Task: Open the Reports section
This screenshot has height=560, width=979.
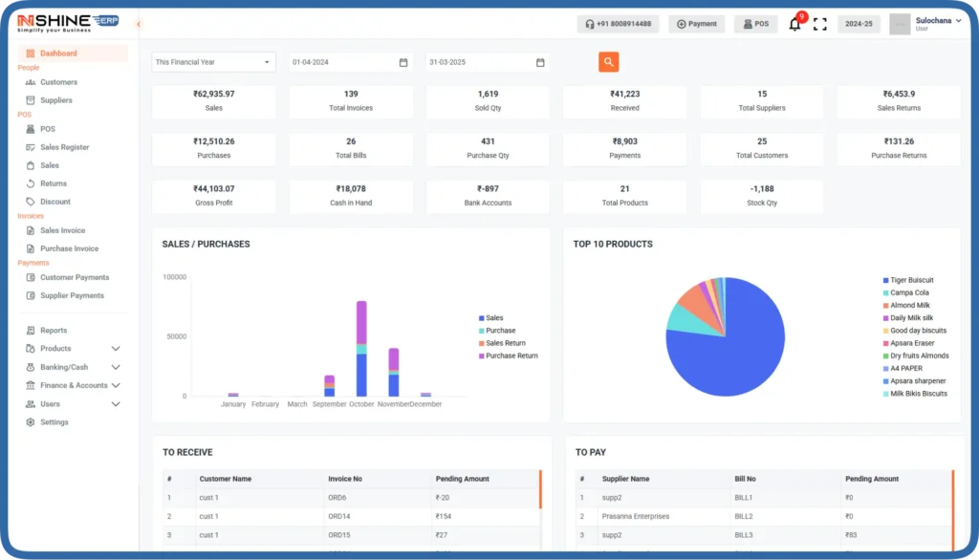Action: [x=55, y=330]
